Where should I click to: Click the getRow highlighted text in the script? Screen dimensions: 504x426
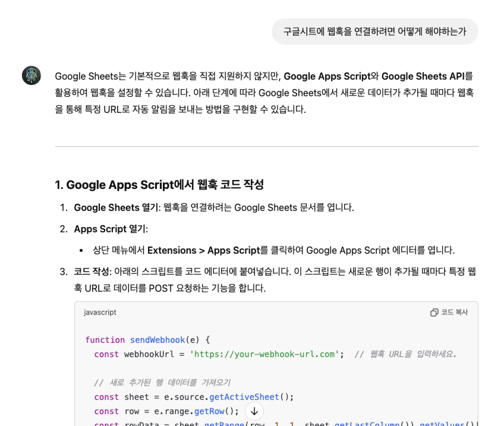(209, 411)
